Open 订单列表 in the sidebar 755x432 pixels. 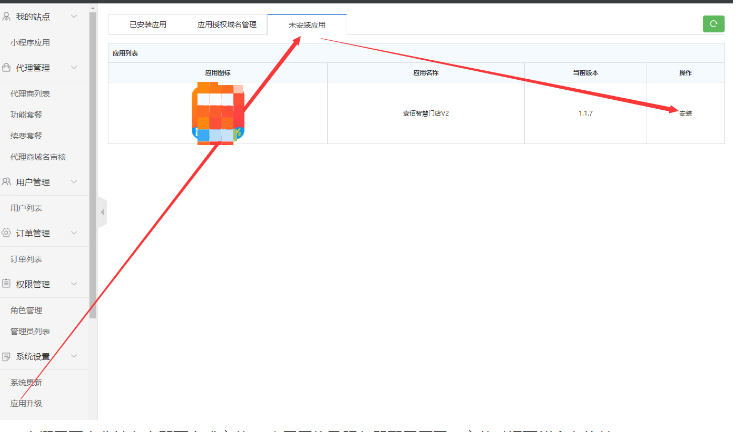(x=26, y=259)
